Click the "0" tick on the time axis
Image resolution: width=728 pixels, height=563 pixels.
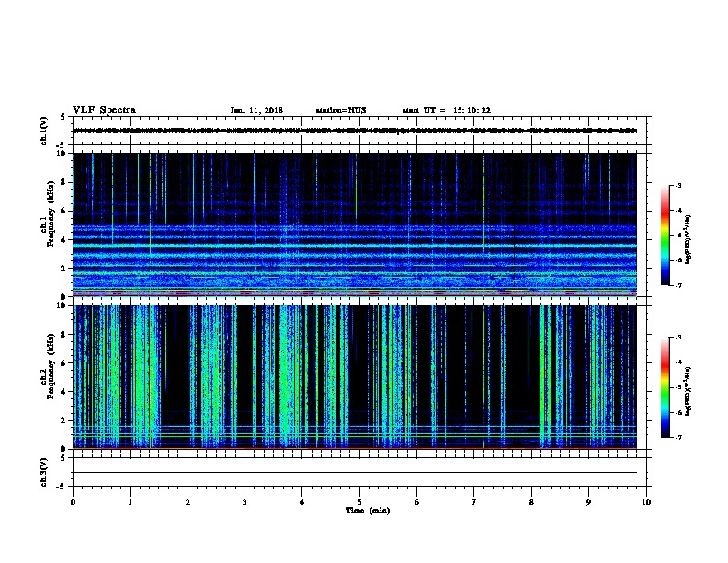pos(73,502)
